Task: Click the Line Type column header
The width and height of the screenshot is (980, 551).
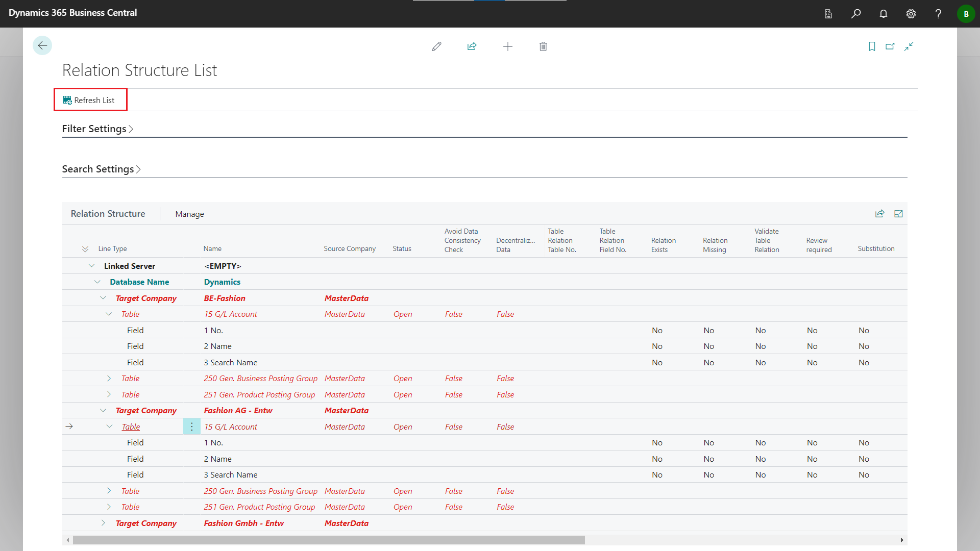Action: click(x=112, y=248)
